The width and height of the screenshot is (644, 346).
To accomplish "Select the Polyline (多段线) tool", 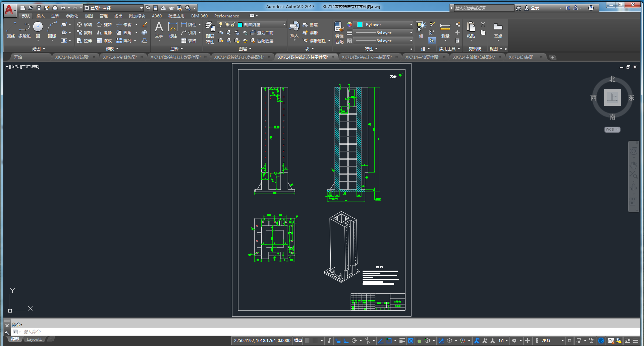I will [x=24, y=30].
